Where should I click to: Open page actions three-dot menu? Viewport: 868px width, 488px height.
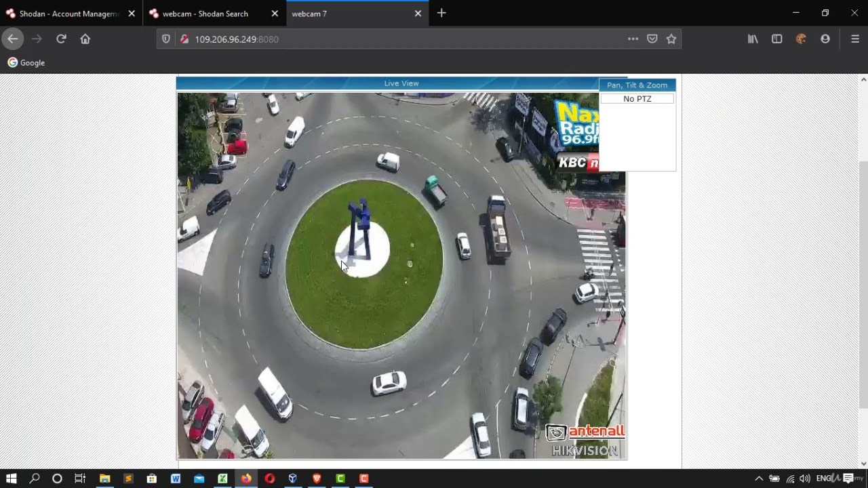[x=633, y=39]
